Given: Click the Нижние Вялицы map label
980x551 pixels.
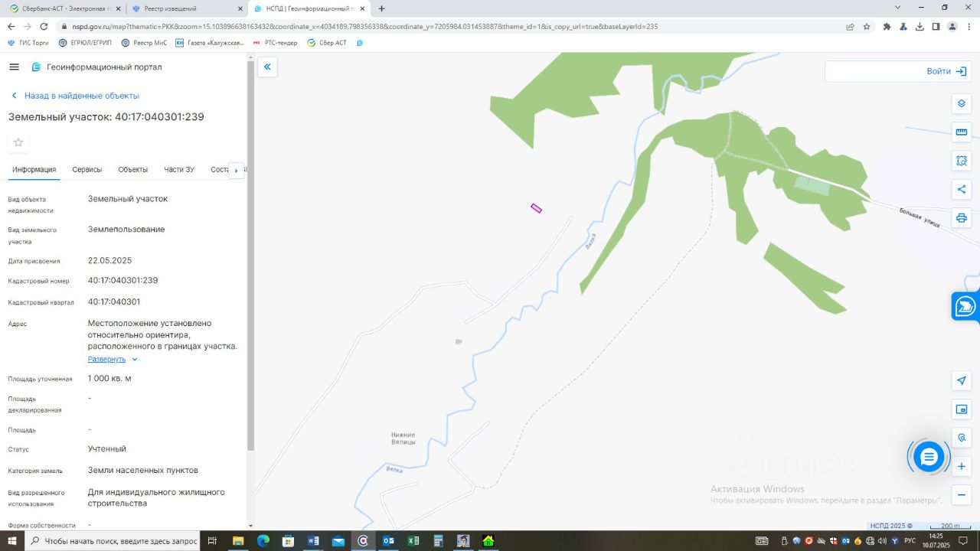Looking at the screenshot, I should [403, 439].
